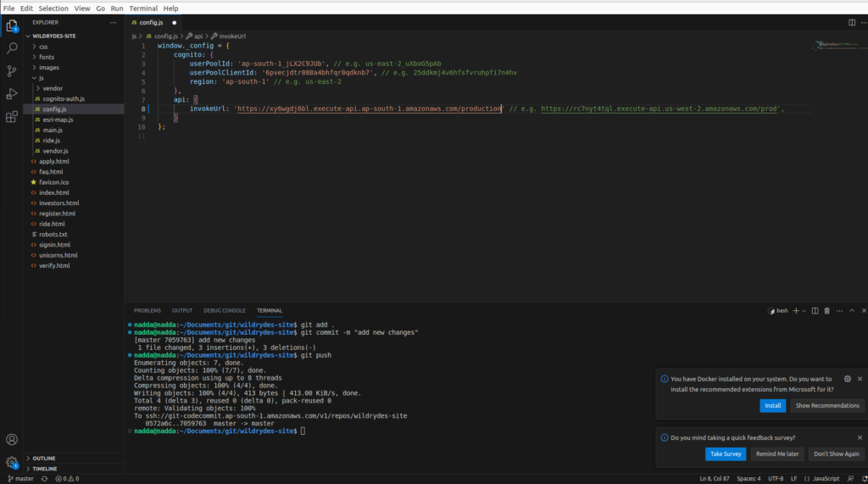Open the Manage gear in activity bar

[12, 462]
